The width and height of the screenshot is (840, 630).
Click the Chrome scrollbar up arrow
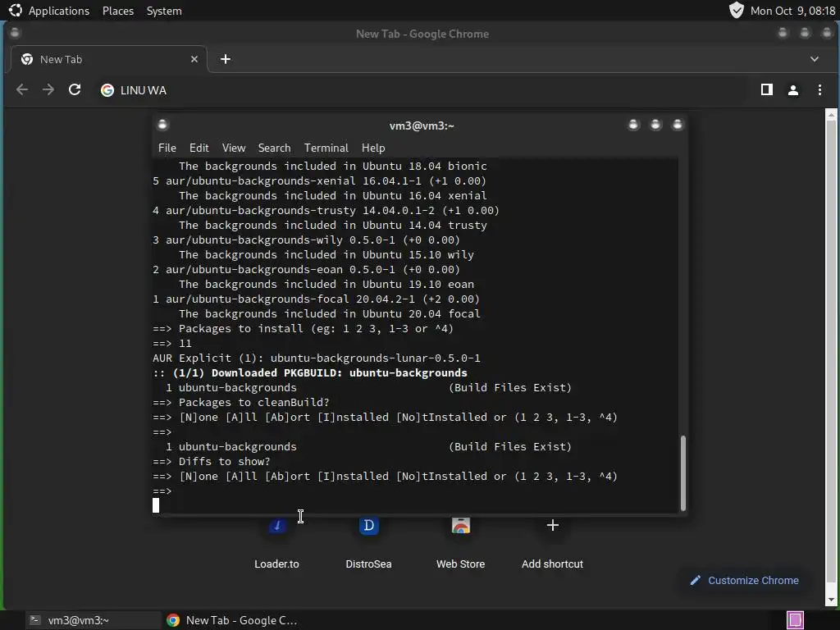(x=831, y=114)
